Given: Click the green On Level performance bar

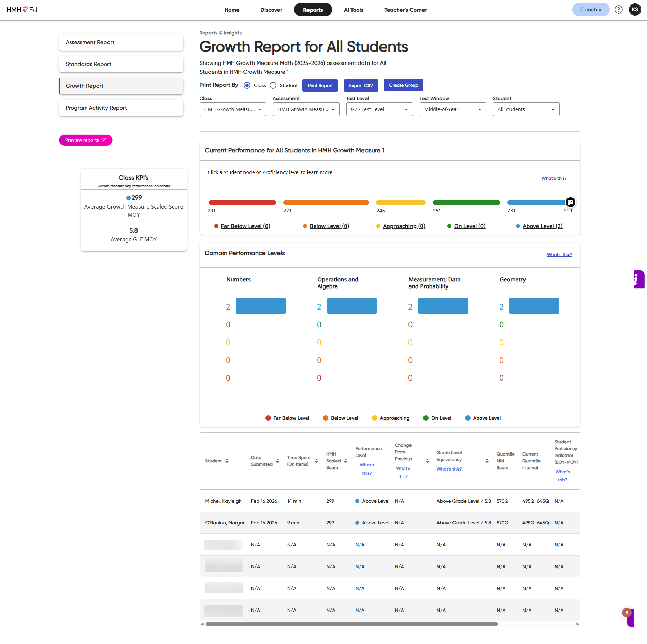Looking at the screenshot, I should coord(466,202).
